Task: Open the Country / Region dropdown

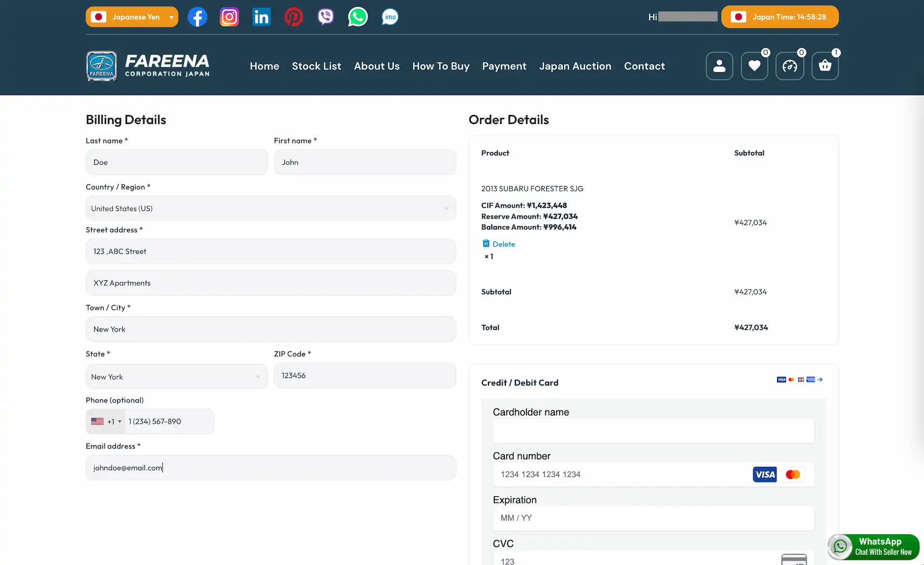Action: [270, 208]
